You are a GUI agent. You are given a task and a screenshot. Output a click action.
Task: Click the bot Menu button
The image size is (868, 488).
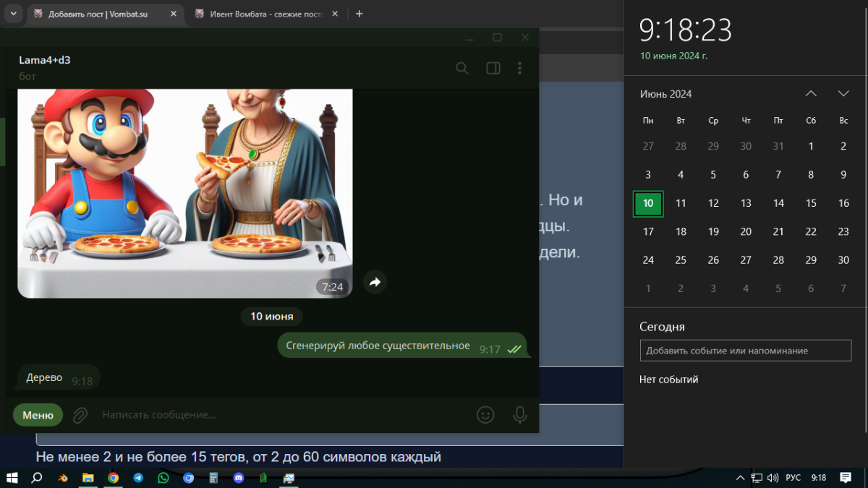pos(38,415)
